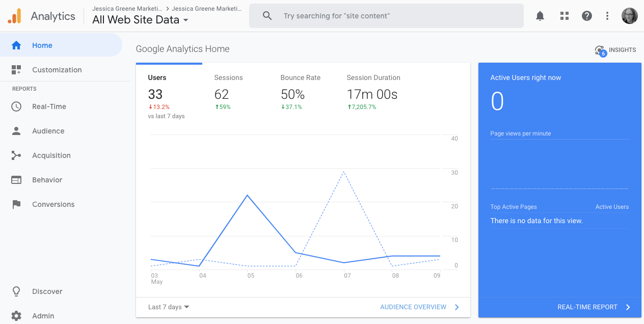Open the Insights icon with badge
The width and height of the screenshot is (644, 324).
pos(600,50)
